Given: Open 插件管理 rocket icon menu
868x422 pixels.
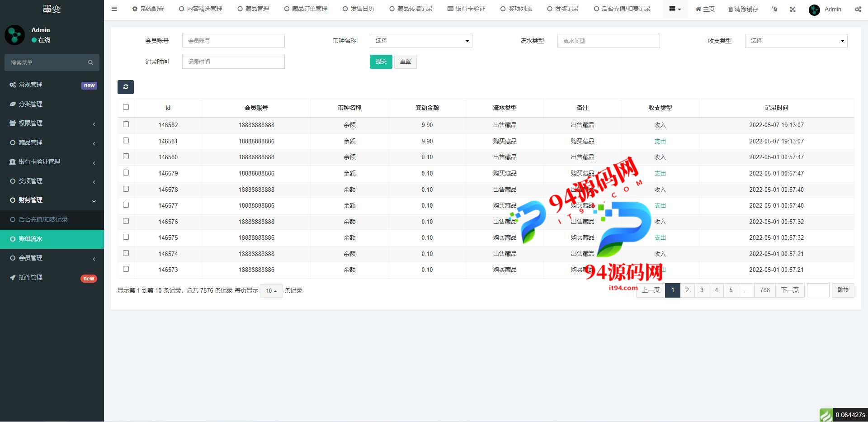Looking at the screenshot, I should (x=52, y=277).
